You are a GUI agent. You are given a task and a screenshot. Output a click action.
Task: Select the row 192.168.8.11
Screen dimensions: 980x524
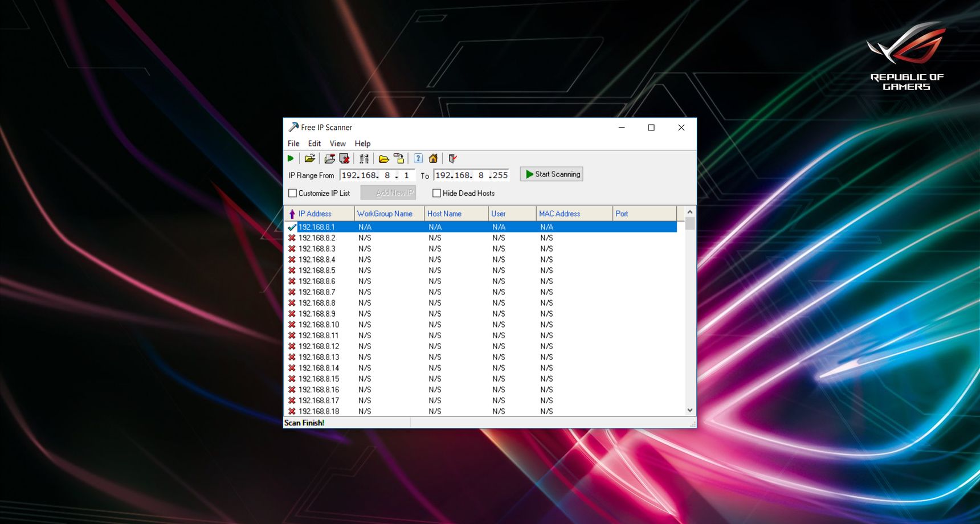[481, 335]
